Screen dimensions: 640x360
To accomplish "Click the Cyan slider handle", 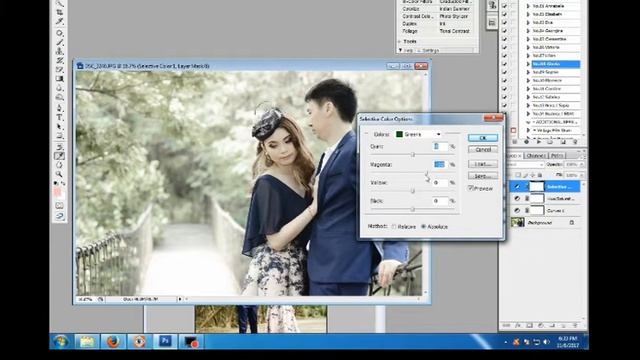I will pyautogui.click(x=413, y=155).
